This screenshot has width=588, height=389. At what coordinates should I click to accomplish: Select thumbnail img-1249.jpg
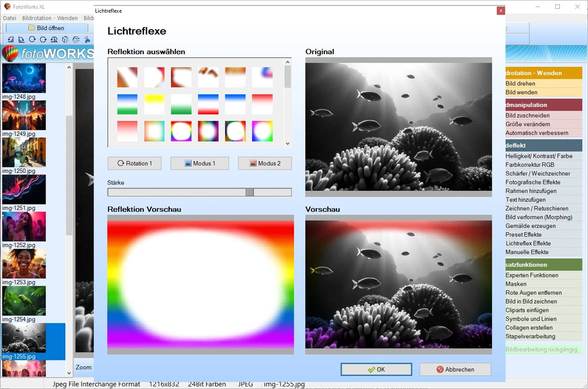pyautogui.click(x=24, y=115)
